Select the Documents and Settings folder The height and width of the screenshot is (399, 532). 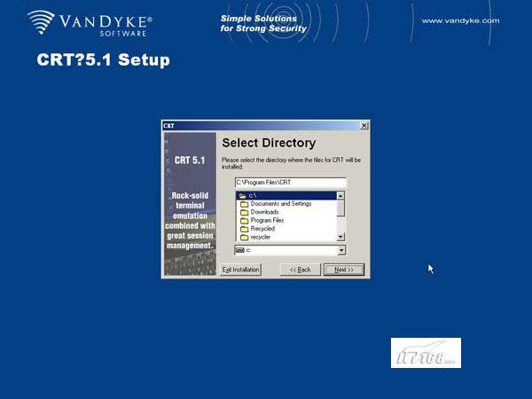[x=286, y=204]
